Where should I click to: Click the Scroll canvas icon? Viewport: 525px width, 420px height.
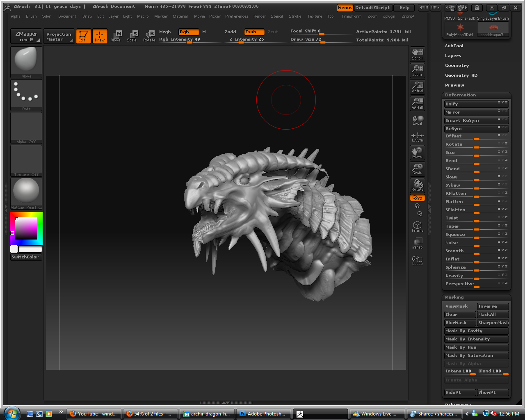click(417, 54)
